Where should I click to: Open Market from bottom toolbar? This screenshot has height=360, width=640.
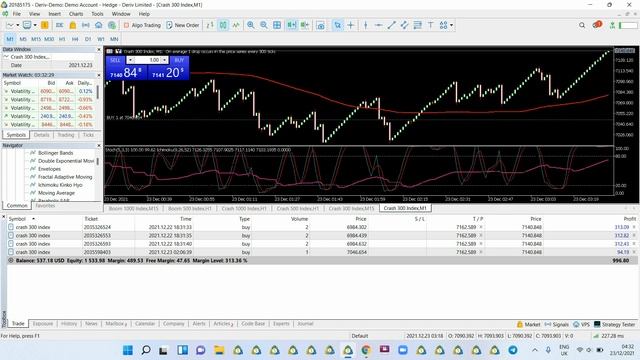(x=528, y=324)
